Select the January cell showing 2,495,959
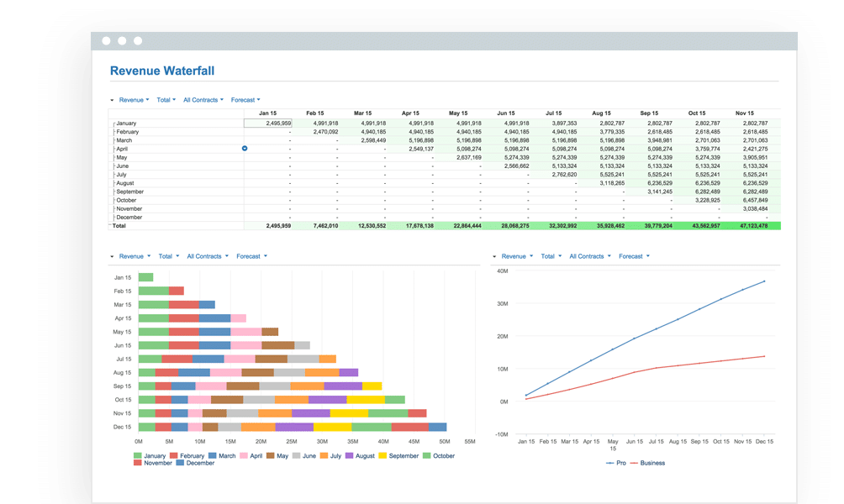Viewport: 844px width, 504px height. 266,123
